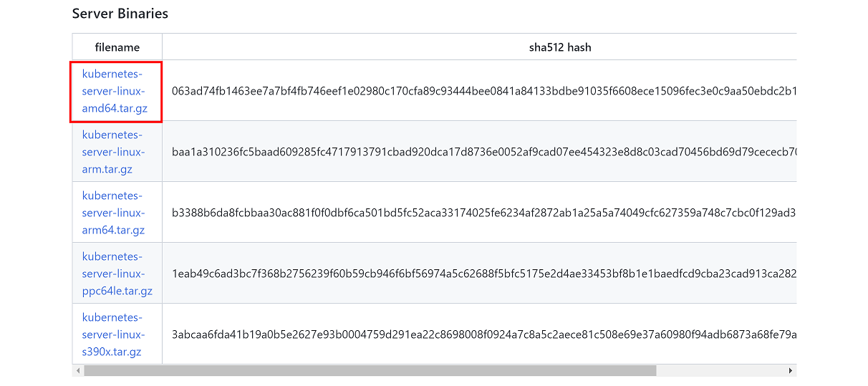The width and height of the screenshot is (868, 386).
Task: Click the sha512 hash column header
Action: tap(559, 47)
